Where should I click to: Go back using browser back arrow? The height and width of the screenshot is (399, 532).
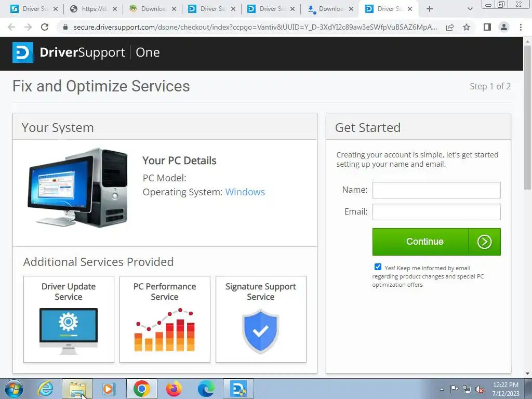tap(11, 27)
